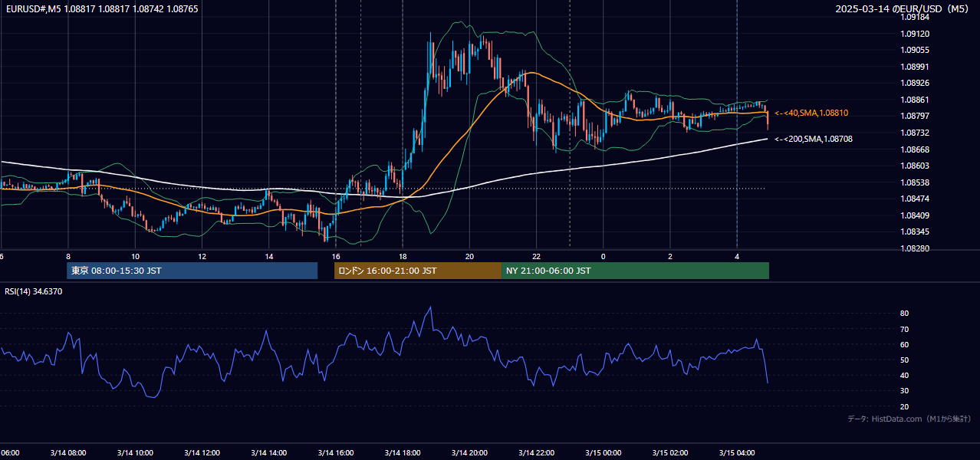Click the bottom date label 3/14 12:00
This screenshot has height=460, width=980.
click(202, 452)
